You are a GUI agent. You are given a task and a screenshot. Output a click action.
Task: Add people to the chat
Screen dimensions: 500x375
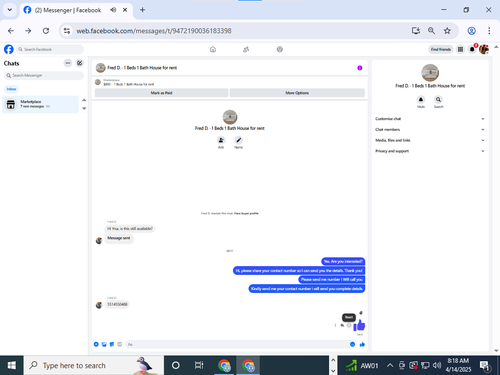[221, 140]
